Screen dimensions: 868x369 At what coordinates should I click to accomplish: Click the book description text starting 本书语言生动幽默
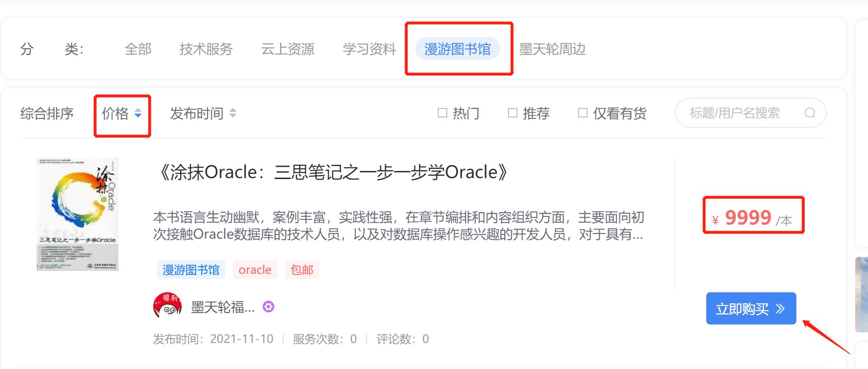pos(399,225)
